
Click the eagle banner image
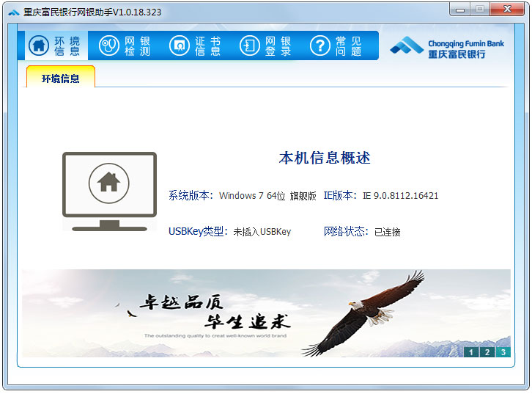pos(266,313)
